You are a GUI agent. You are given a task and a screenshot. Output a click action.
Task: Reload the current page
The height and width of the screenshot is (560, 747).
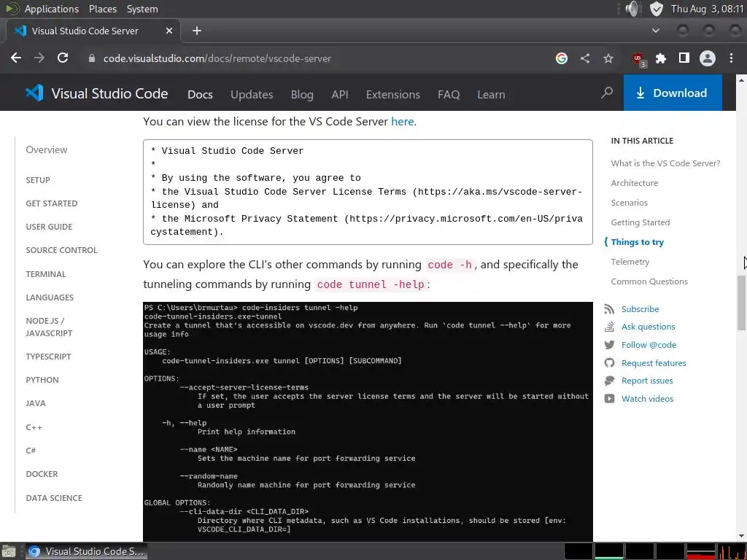tap(63, 58)
